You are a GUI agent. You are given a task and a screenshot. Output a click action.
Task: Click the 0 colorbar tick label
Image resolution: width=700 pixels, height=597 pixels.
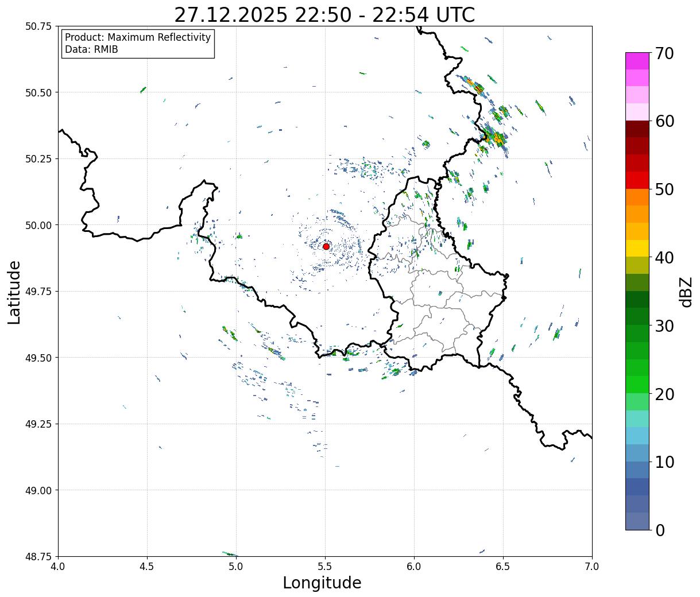pyautogui.click(x=659, y=530)
